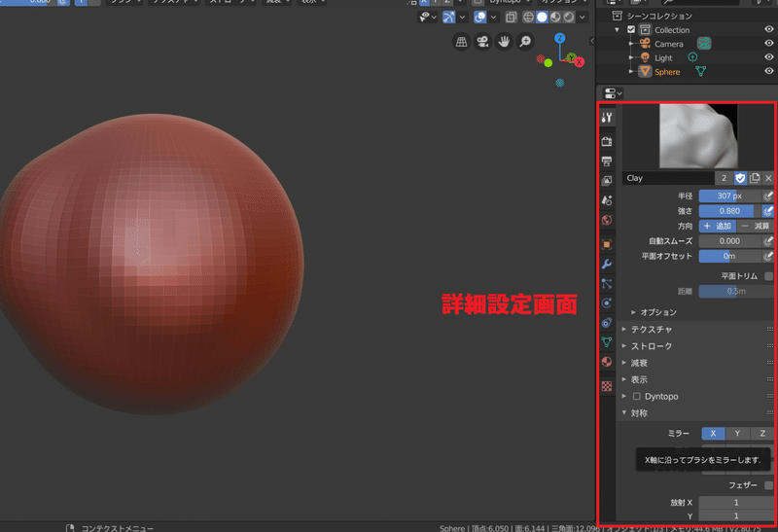The height and width of the screenshot is (532, 778).
Task: Open the Scene properties tab
Action: tap(607, 200)
